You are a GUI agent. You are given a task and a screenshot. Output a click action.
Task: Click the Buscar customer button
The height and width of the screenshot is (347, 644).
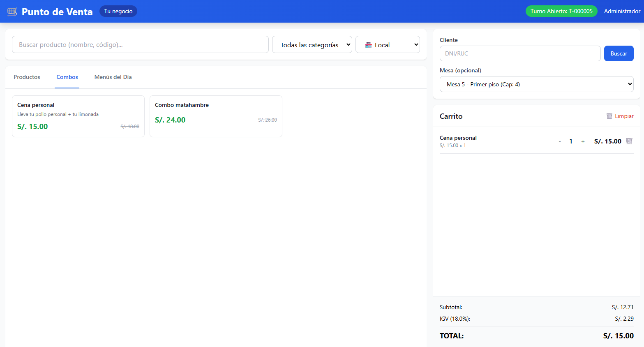point(619,53)
